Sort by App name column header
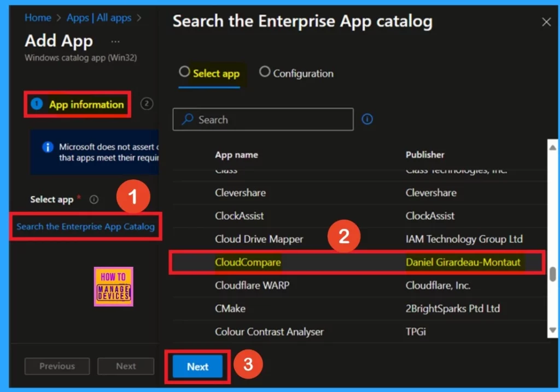The width and height of the screenshot is (560, 392). pyautogui.click(x=236, y=155)
